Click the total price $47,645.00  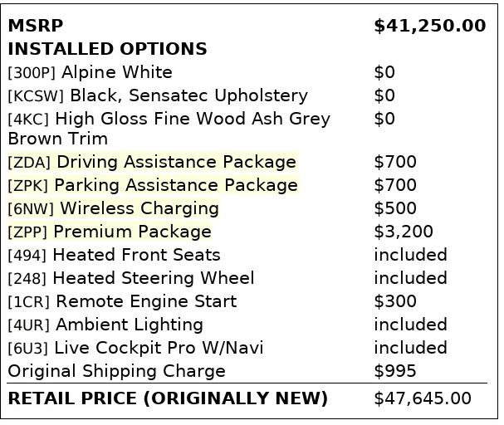(423, 398)
